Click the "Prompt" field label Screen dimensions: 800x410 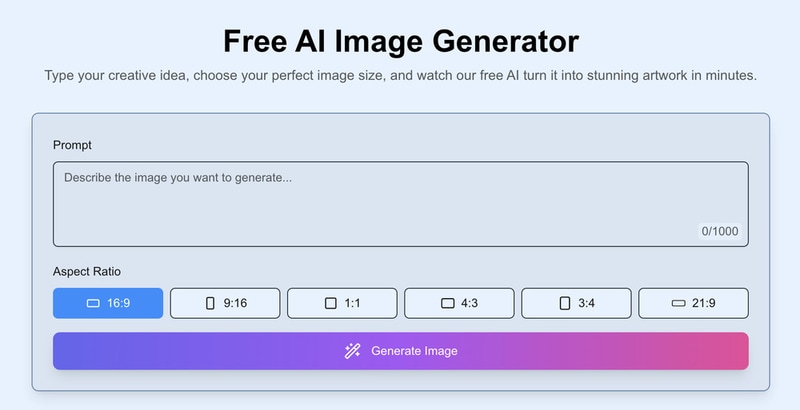coord(72,145)
